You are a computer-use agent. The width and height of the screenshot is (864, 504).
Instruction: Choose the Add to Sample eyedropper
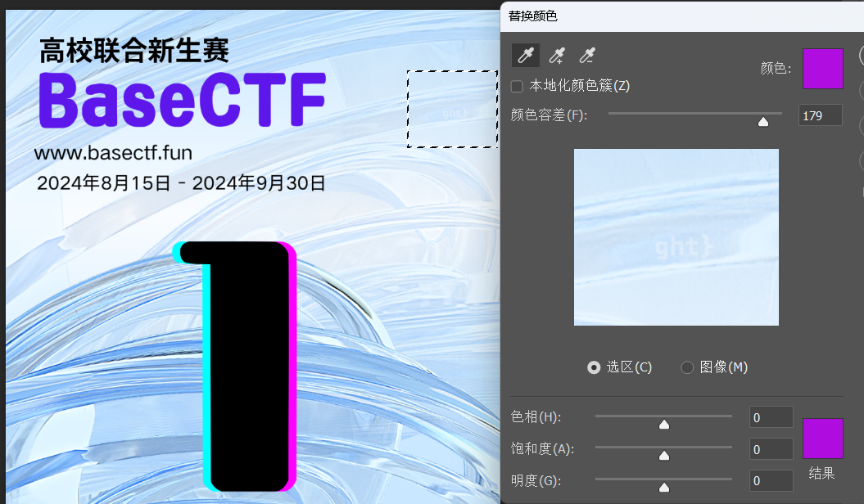coord(556,56)
